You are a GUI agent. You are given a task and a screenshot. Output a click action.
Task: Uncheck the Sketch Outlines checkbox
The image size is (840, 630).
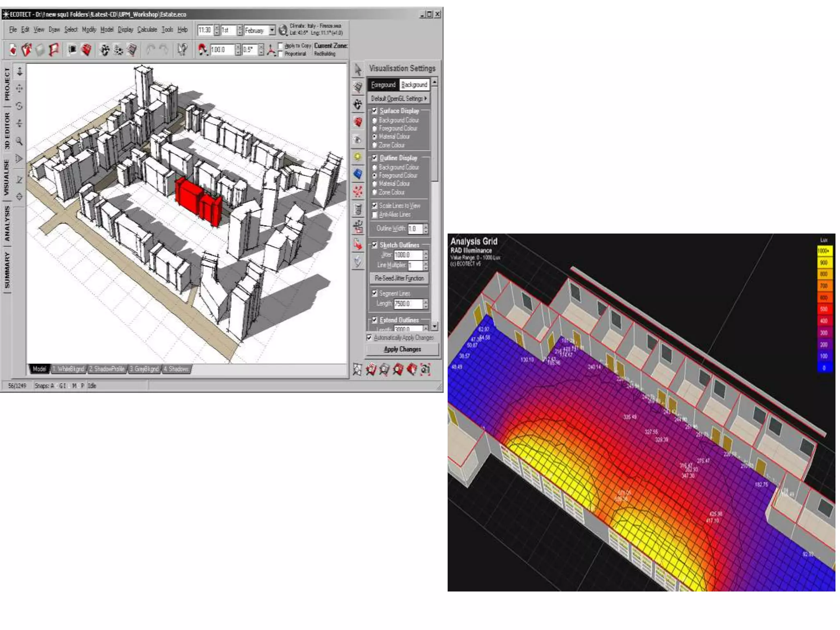click(374, 245)
